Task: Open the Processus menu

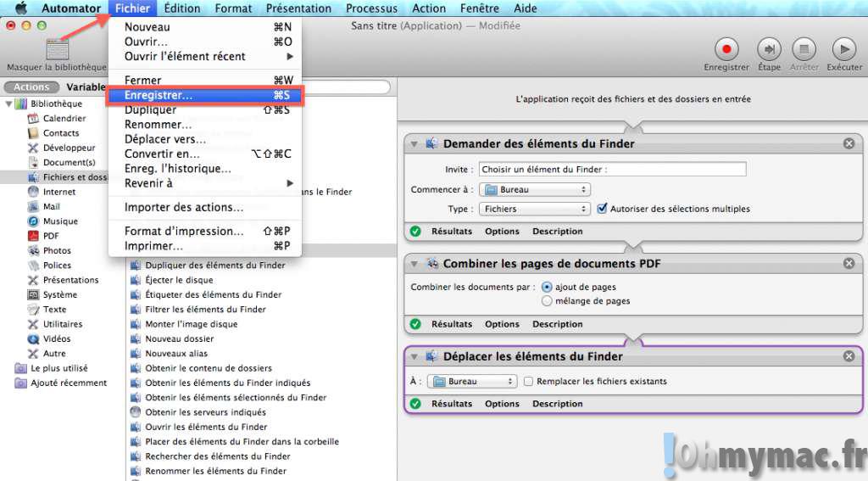Action: [371, 8]
